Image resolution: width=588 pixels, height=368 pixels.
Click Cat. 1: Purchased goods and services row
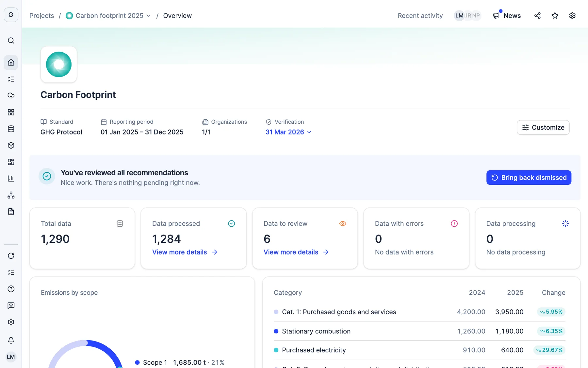[x=419, y=312]
